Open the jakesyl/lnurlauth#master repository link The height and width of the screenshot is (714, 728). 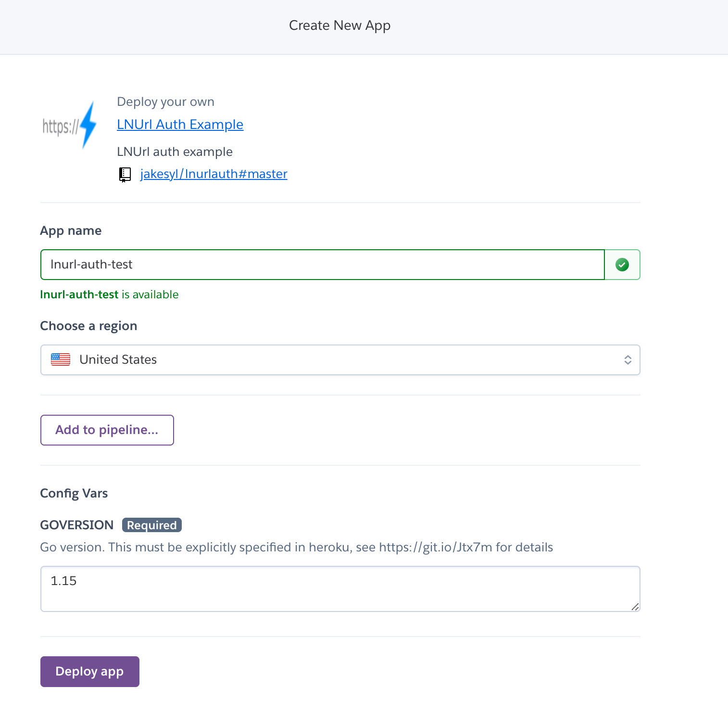[x=213, y=174]
